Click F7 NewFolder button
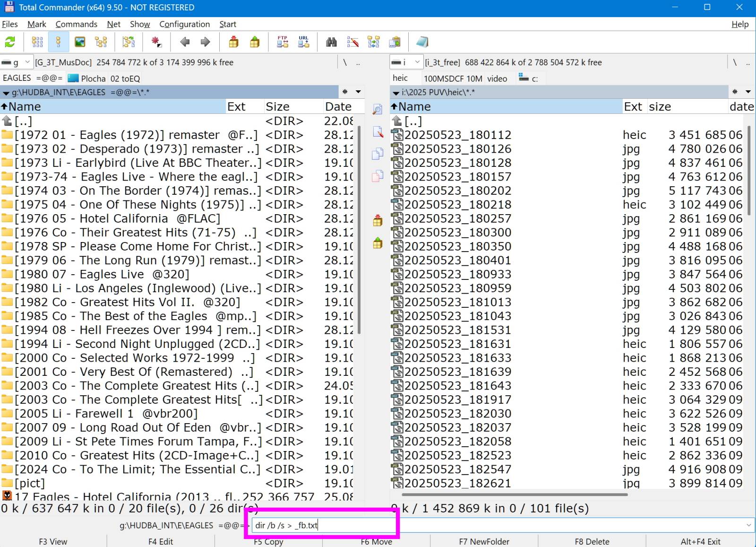756x547 pixels. point(484,541)
